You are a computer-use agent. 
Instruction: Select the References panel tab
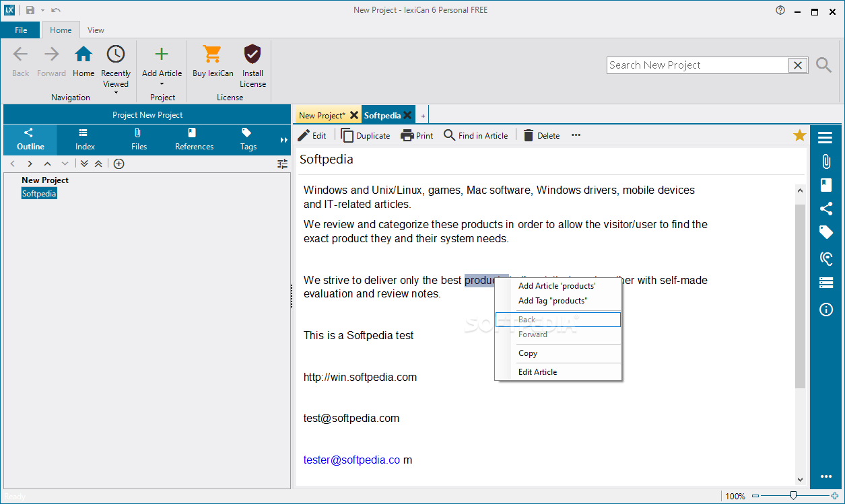point(194,139)
